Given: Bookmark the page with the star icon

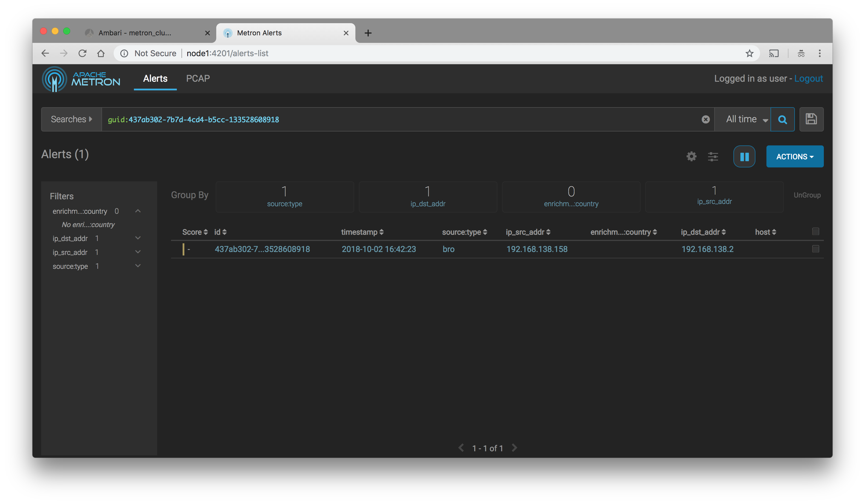Looking at the screenshot, I should 749,54.
